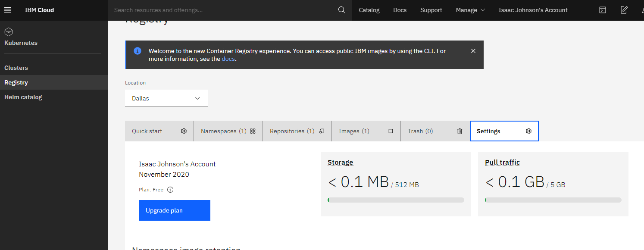The width and height of the screenshot is (644, 250).
Task: Select the Settings tab
Action: click(x=504, y=131)
